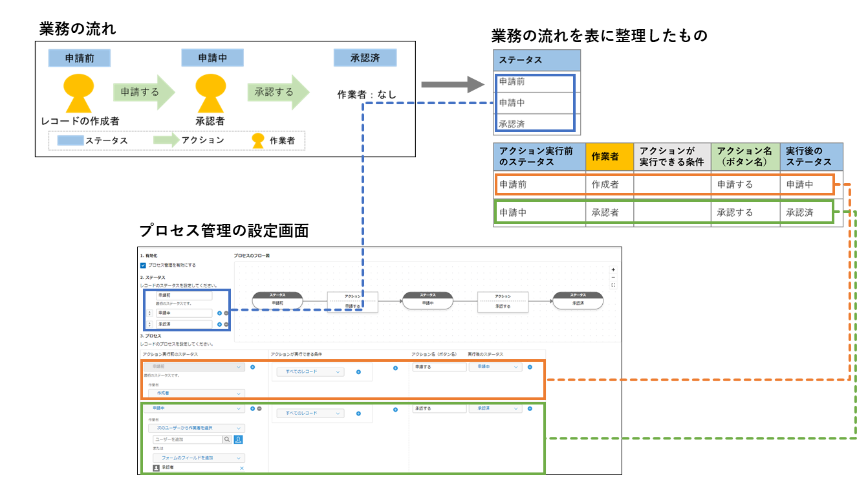
Task: Select the 申請前 status node in the flow chart
Action: (x=277, y=300)
